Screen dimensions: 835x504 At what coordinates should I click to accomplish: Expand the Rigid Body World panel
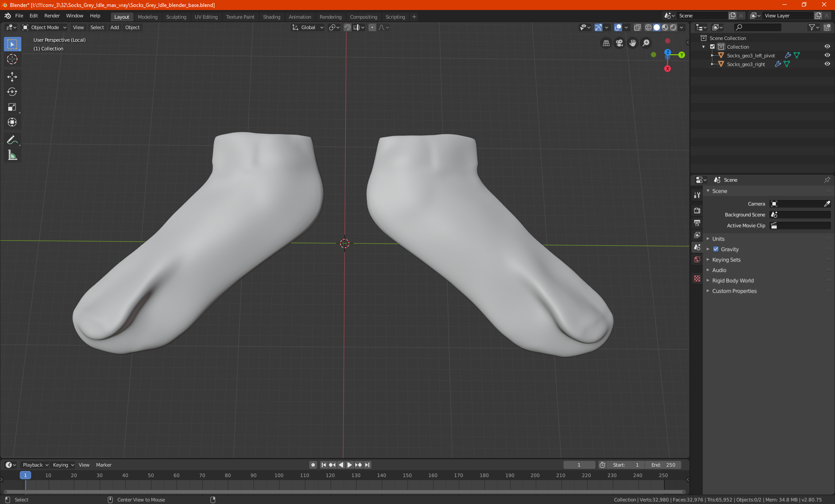point(733,280)
